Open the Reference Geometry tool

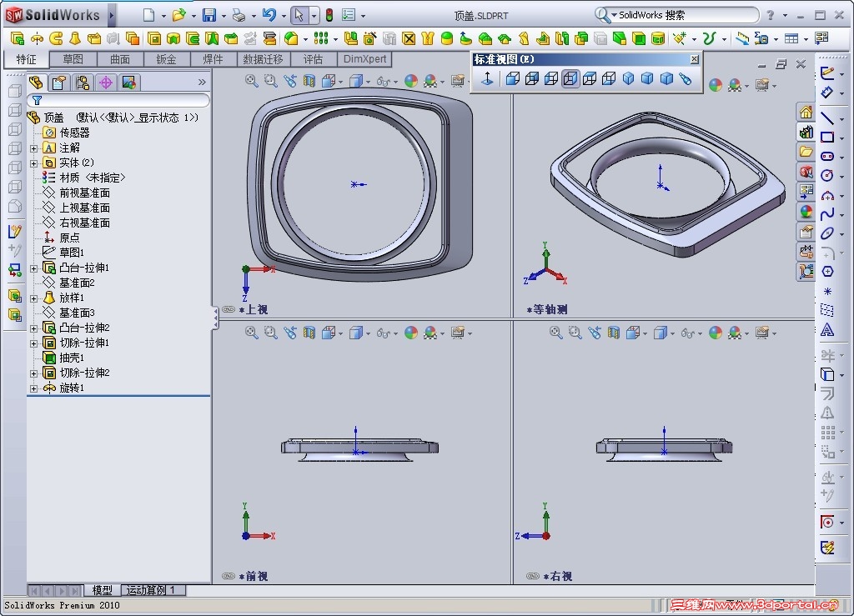point(679,38)
